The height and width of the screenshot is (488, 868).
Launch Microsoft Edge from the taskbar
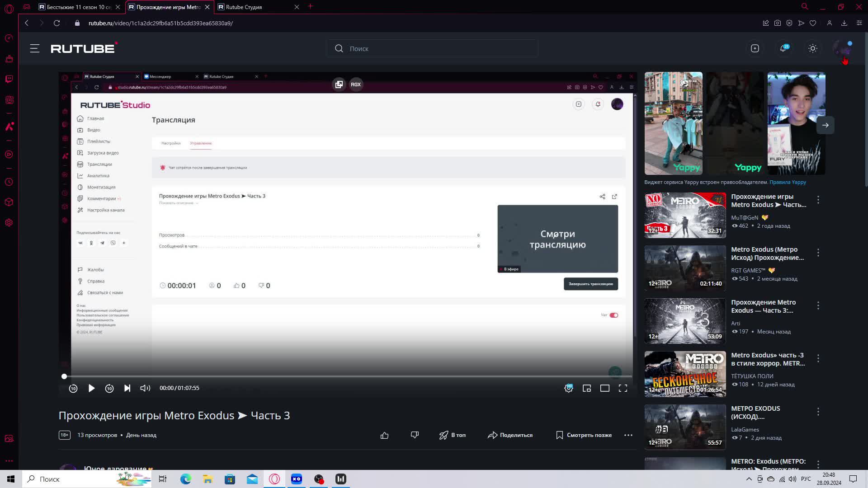click(x=185, y=479)
